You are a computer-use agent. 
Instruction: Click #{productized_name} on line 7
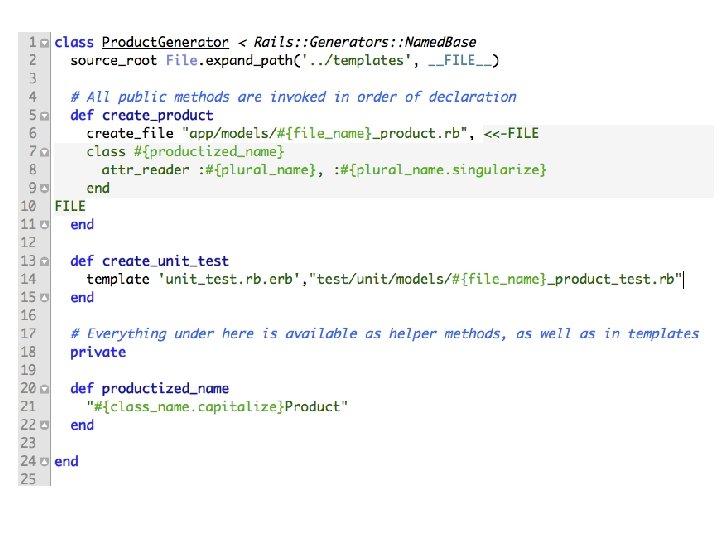pos(209,152)
